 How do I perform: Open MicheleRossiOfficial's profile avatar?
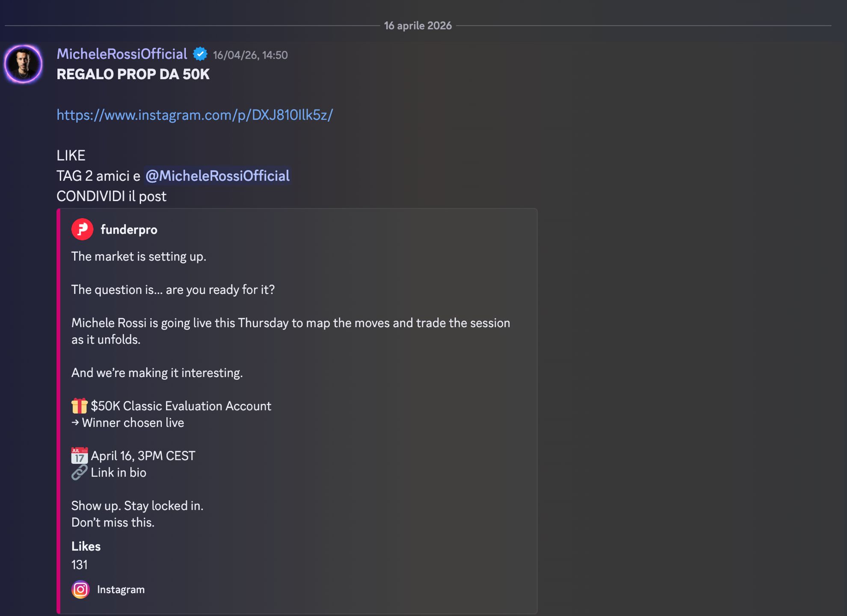pyautogui.click(x=23, y=64)
